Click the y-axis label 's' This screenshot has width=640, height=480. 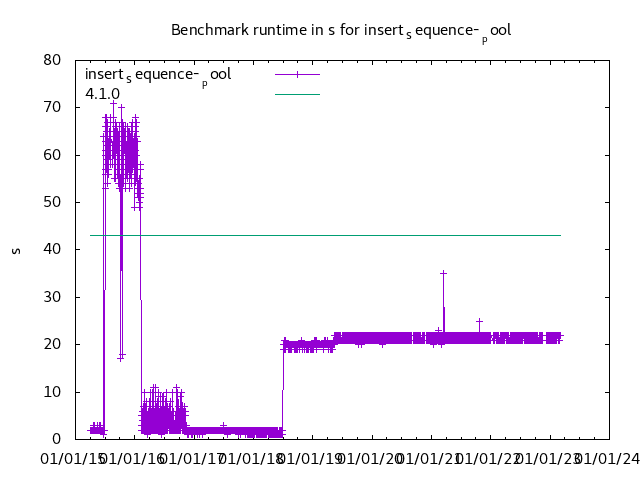pyautogui.click(x=15, y=249)
